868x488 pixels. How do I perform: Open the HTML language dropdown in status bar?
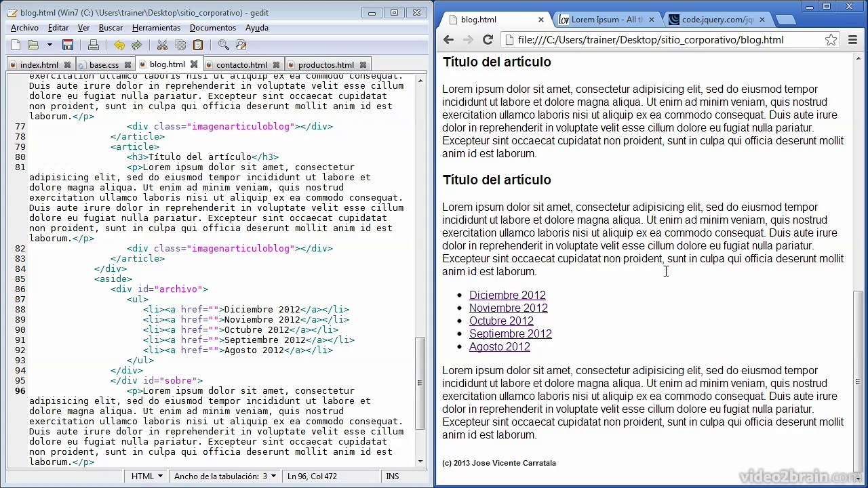click(x=146, y=476)
